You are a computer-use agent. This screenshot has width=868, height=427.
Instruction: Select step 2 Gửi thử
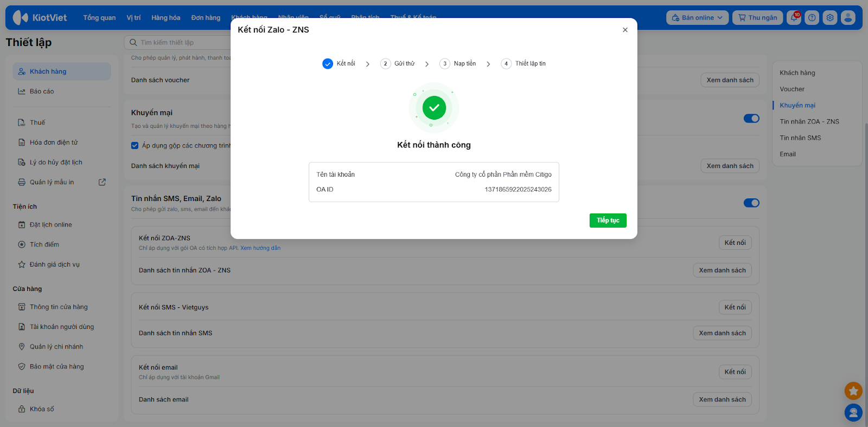pyautogui.click(x=398, y=64)
